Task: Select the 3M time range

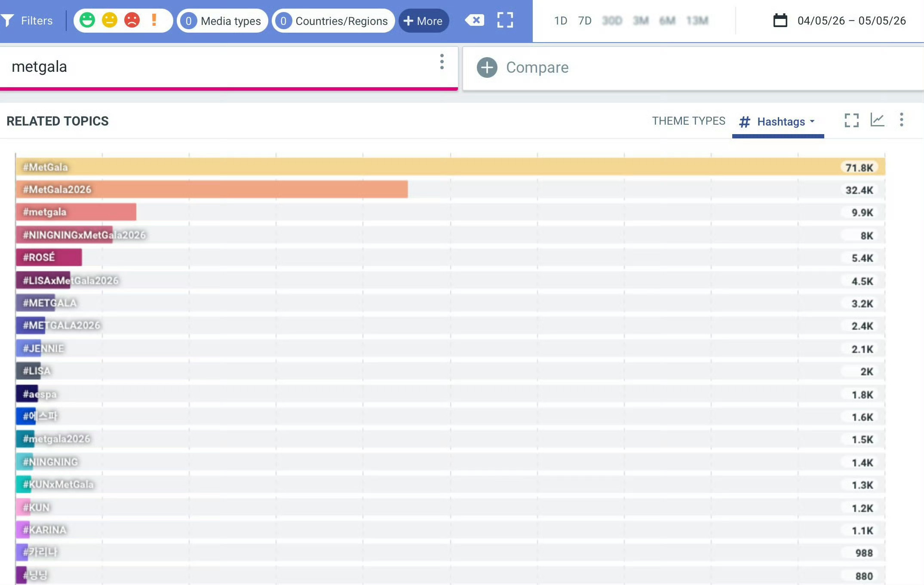Action: click(641, 21)
